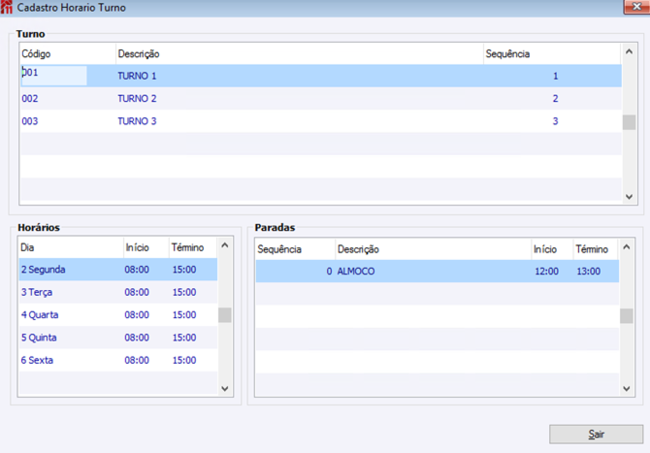Click sequence value 3 of TURNO 3
This screenshot has width=650, height=453.
pos(555,121)
